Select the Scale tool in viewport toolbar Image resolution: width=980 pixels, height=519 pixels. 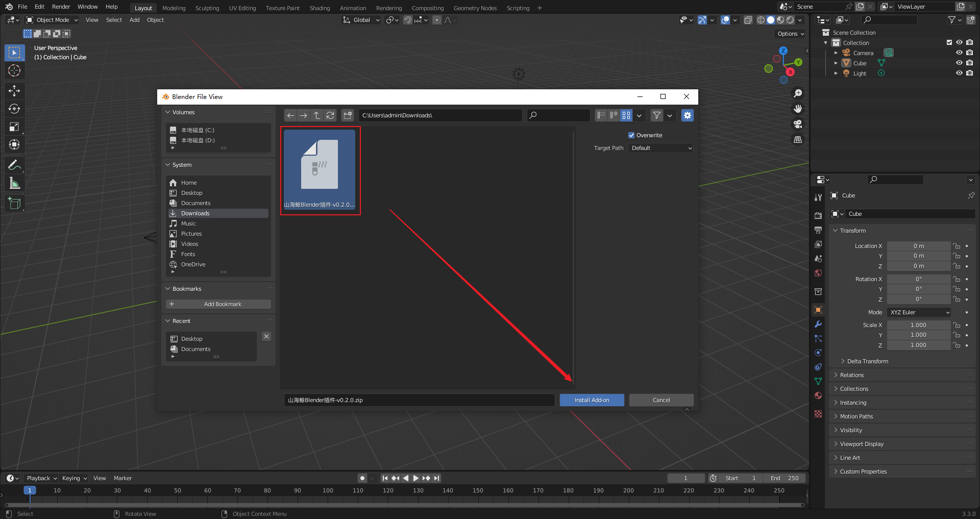(x=14, y=127)
